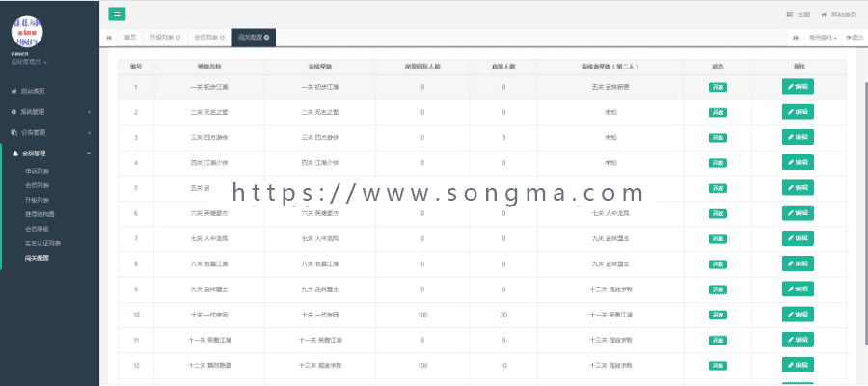This screenshot has height=386, width=868.
Task: Click team count 100 in row 12
Action: tap(422, 366)
